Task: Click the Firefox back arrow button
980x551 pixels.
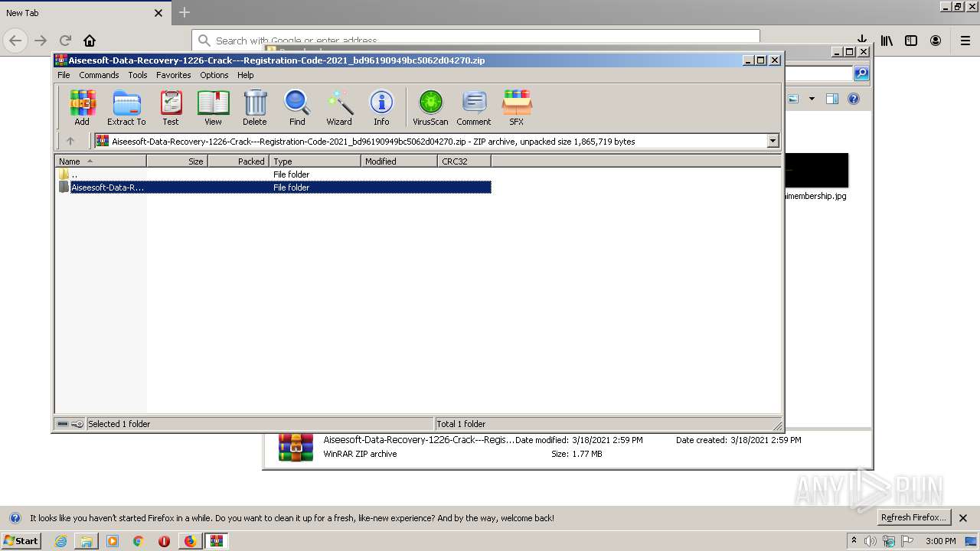Action: [15, 41]
